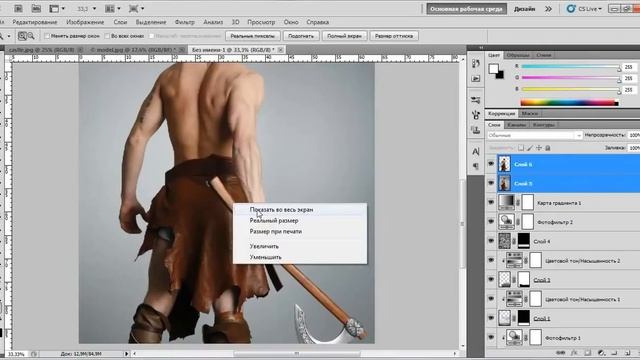This screenshot has width=640, height=360.
Task: Click the Слой 4 layer mask thumbnail
Action: click(524, 241)
